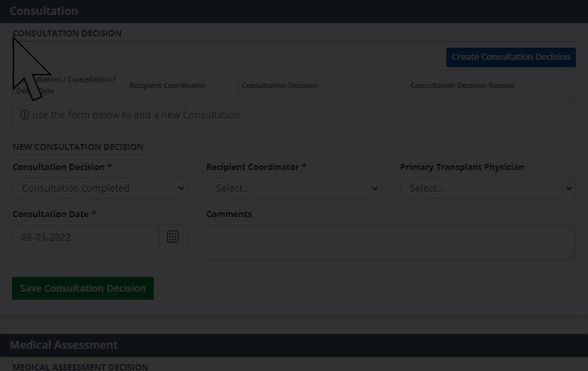Image resolution: width=588 pixels, height=371 pixels.
Task: Open the calendar date picker icon
Action: pos(173,237)
